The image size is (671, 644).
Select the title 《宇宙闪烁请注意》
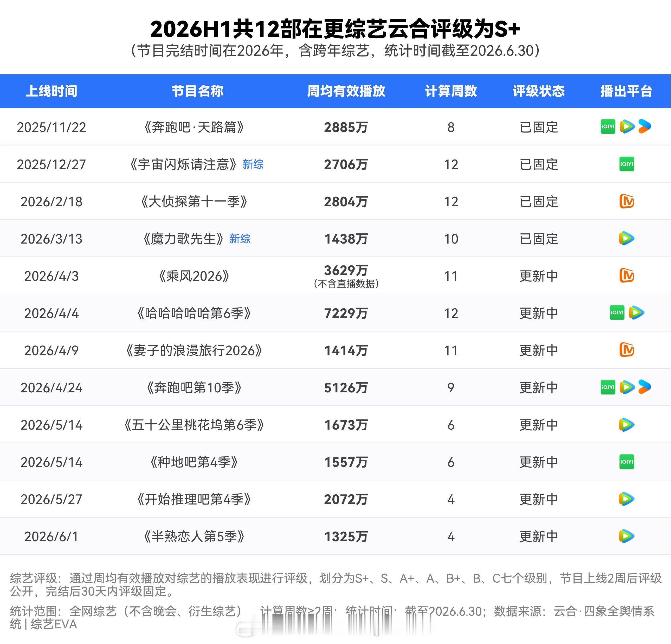click(x=184, y=164)
